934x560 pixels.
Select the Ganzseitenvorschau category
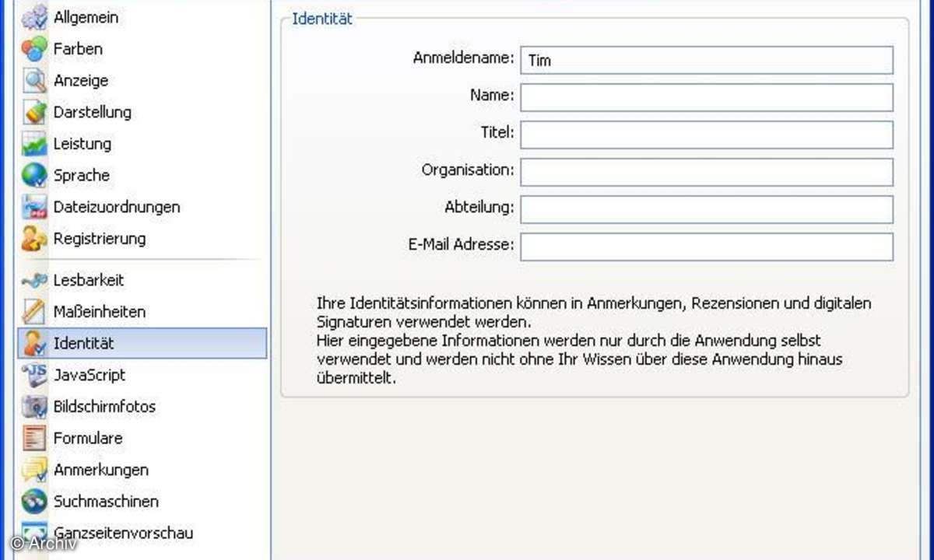(142, 533)
